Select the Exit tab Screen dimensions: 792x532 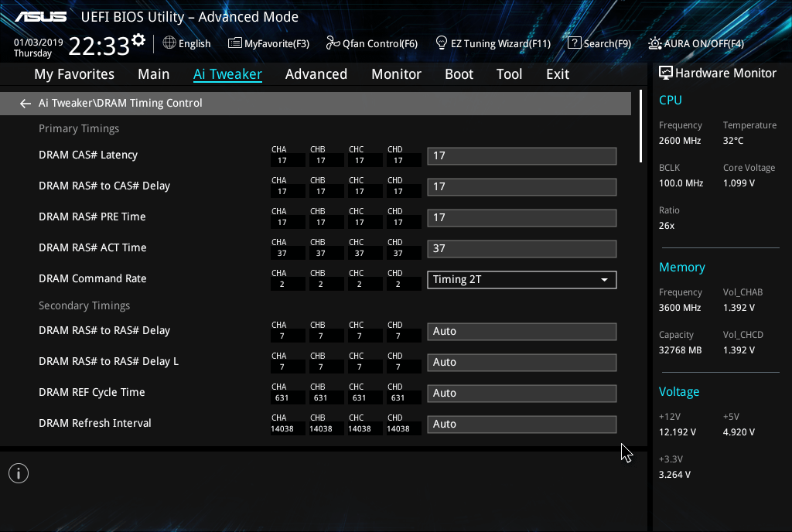click(x=558, y=74)
